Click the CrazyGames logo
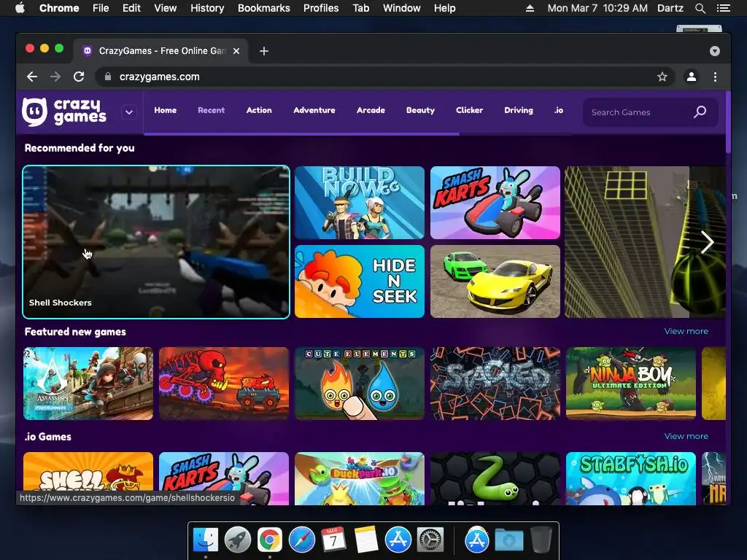 point(64,112)
